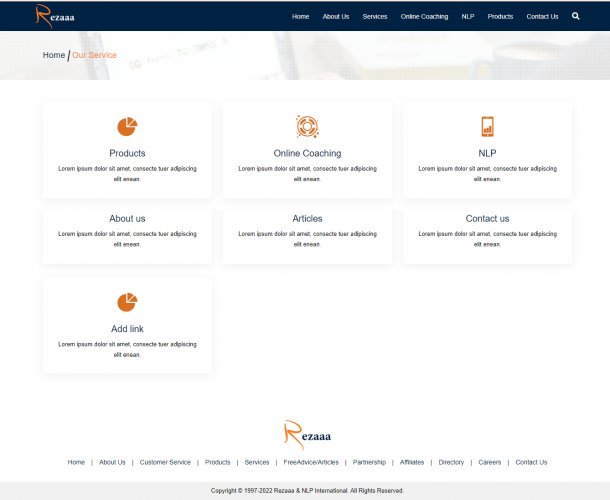
Task: Open the Contact us card title
Action: coord(487,219)
